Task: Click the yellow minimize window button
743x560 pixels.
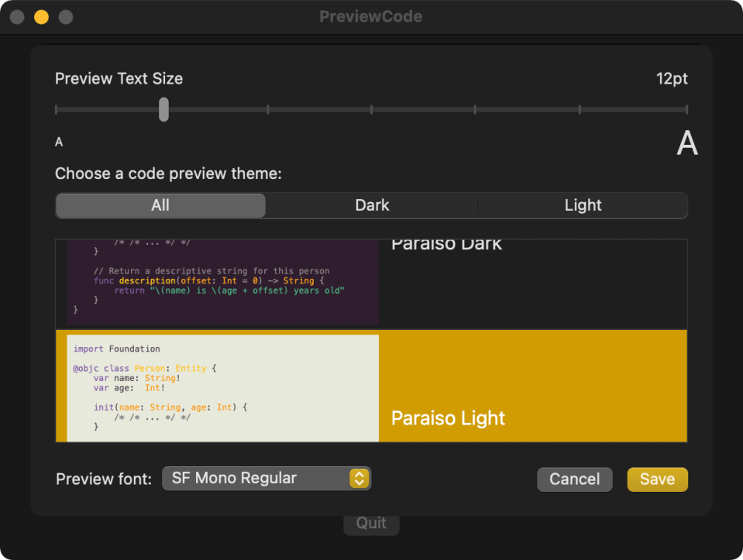Action: click(x=41, y=17)
